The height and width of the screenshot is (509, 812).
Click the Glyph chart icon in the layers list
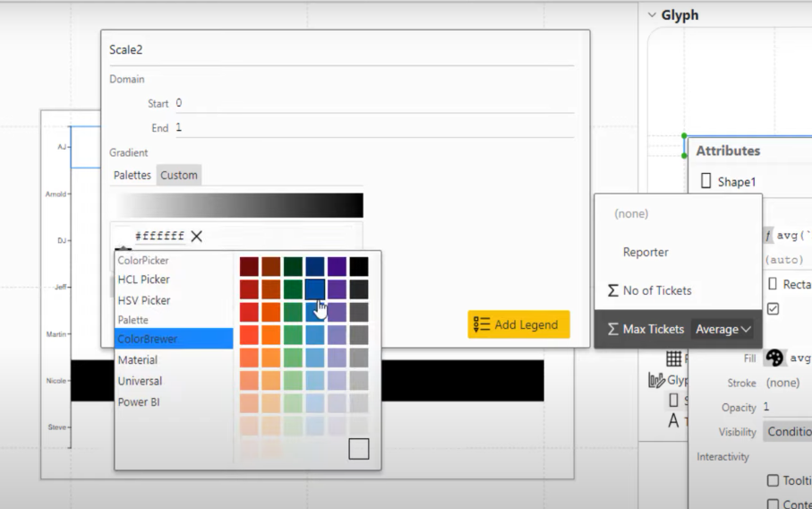656,380
